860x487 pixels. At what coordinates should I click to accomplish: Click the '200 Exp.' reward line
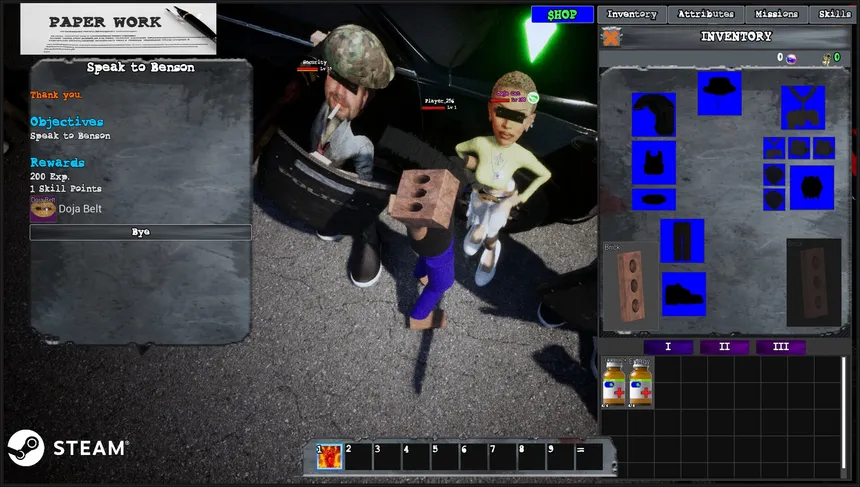[50, 177]
